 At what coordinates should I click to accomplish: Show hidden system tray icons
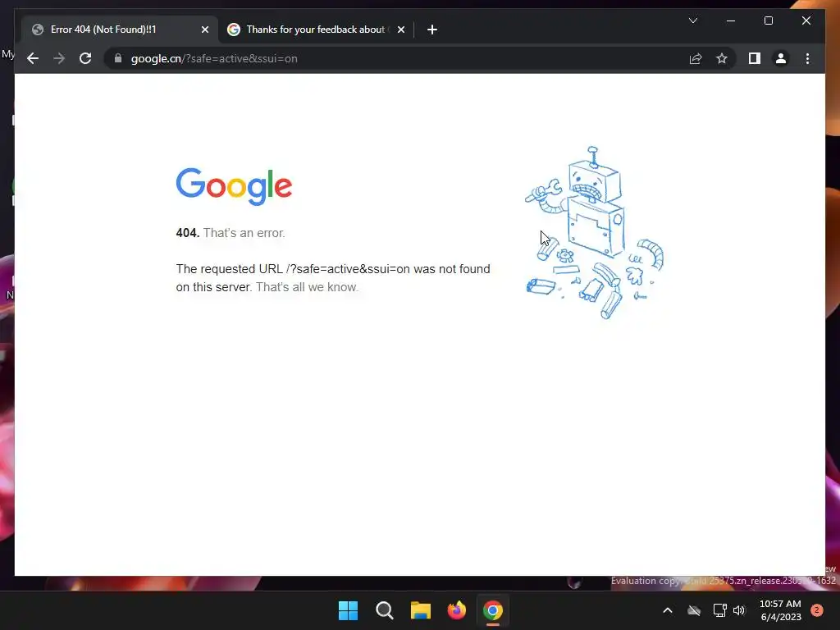(668, 610)
